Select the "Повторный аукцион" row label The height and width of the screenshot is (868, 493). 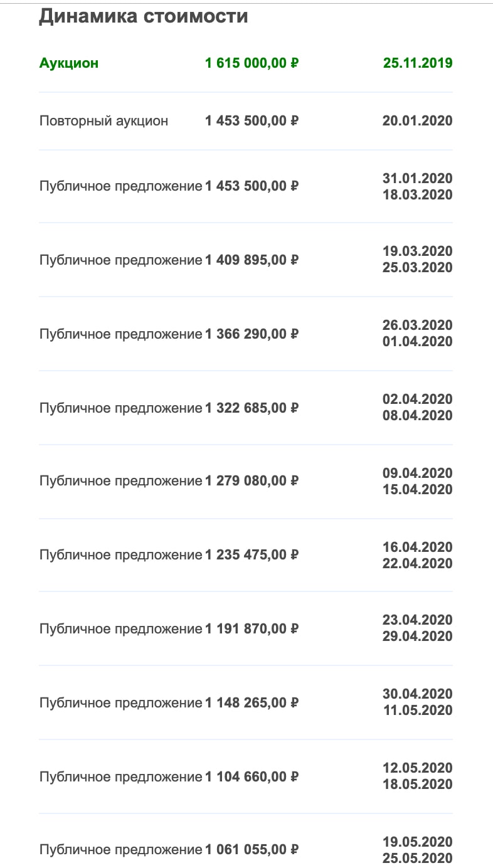(103, 121)
